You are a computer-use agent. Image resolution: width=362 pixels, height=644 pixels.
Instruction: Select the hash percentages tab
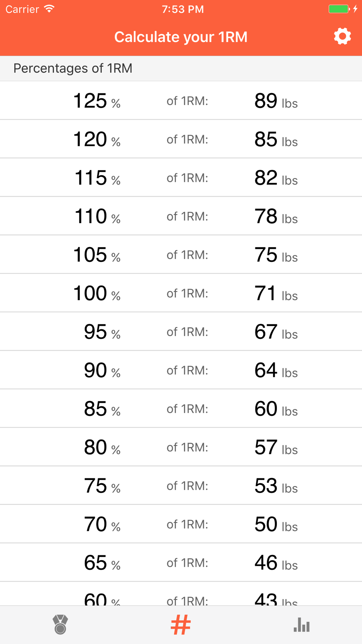(181, 624)
